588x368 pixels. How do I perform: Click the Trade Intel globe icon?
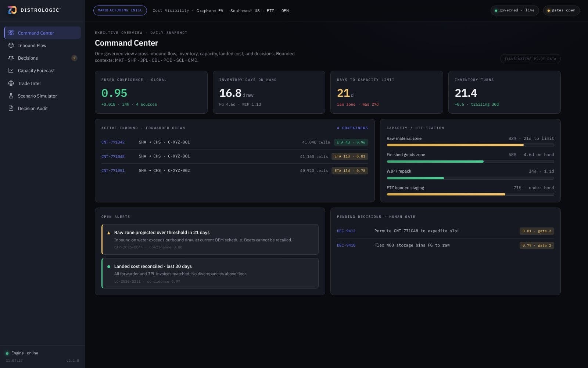11,83
